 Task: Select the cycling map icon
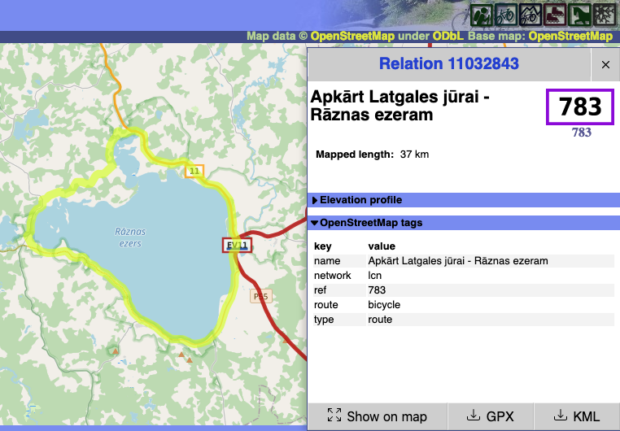point(506,14)
